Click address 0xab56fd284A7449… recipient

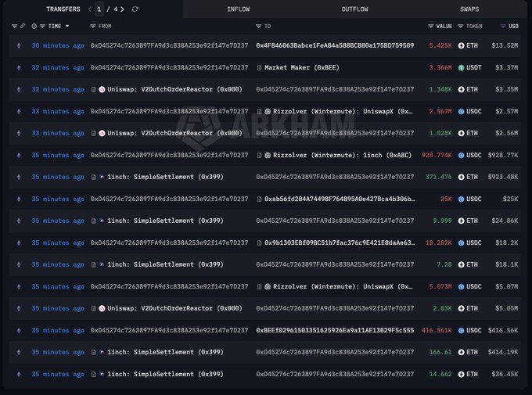point(340,199)
